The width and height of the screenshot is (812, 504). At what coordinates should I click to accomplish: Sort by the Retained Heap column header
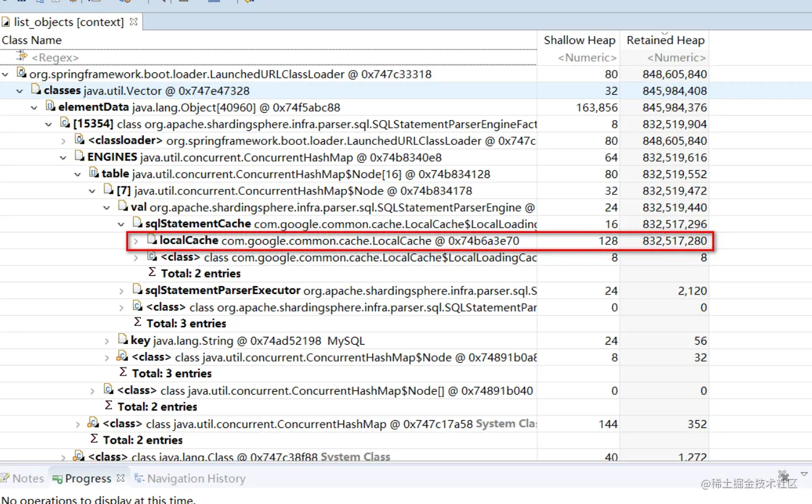[665, 40]
